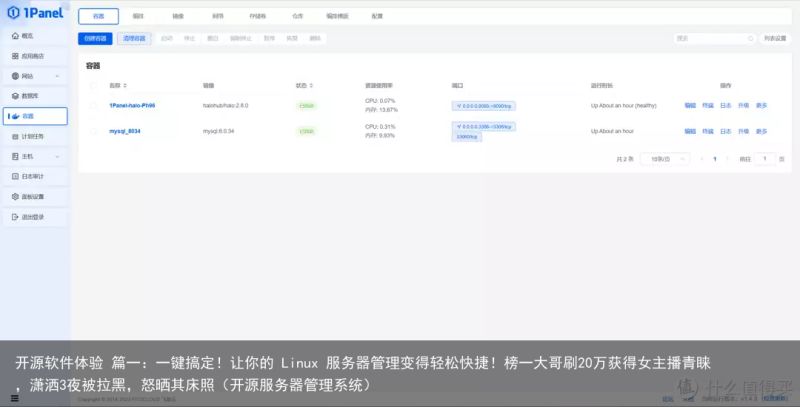
Task: Click the 暂停 pause button in toolbar
Action: pos(269,38)
